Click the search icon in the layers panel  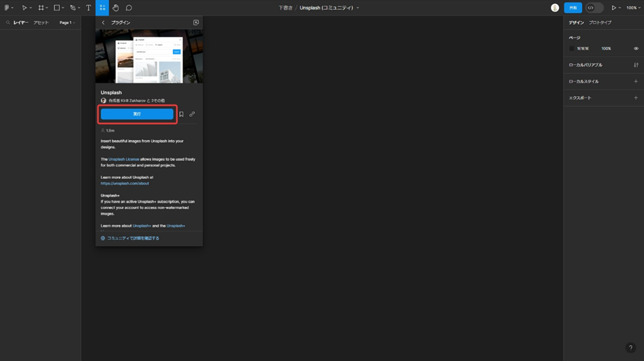click(x=7, y=23)
